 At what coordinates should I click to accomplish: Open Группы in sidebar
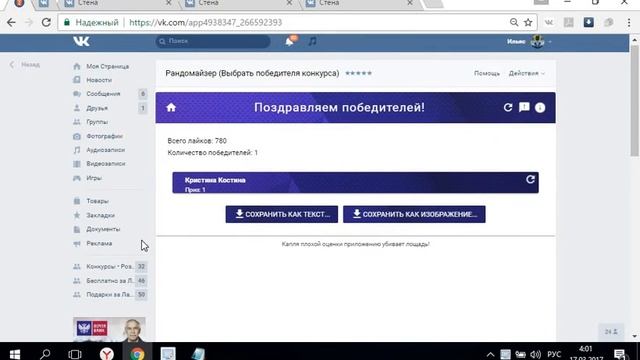pos(97,122)
